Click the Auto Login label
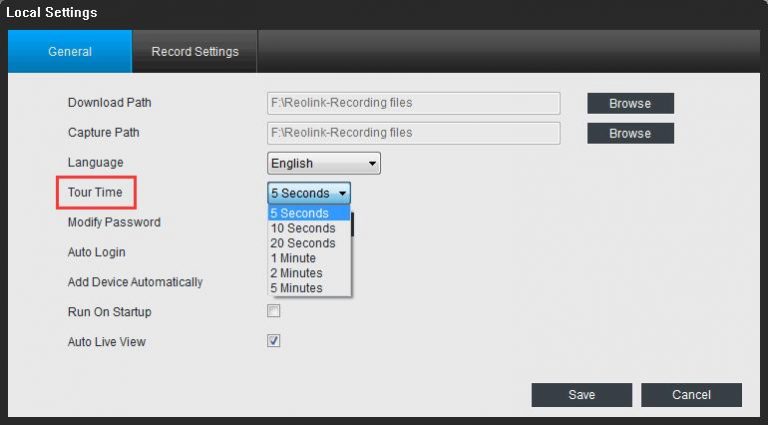 [x=96, y=252]
